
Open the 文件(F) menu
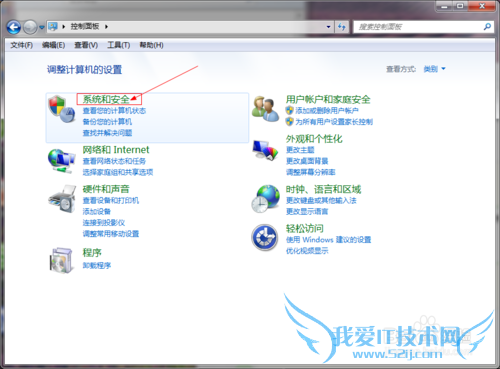pos(21,45)
